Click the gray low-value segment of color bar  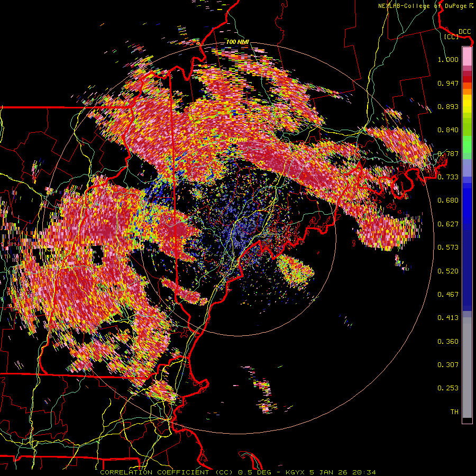[x=467, y=368]
